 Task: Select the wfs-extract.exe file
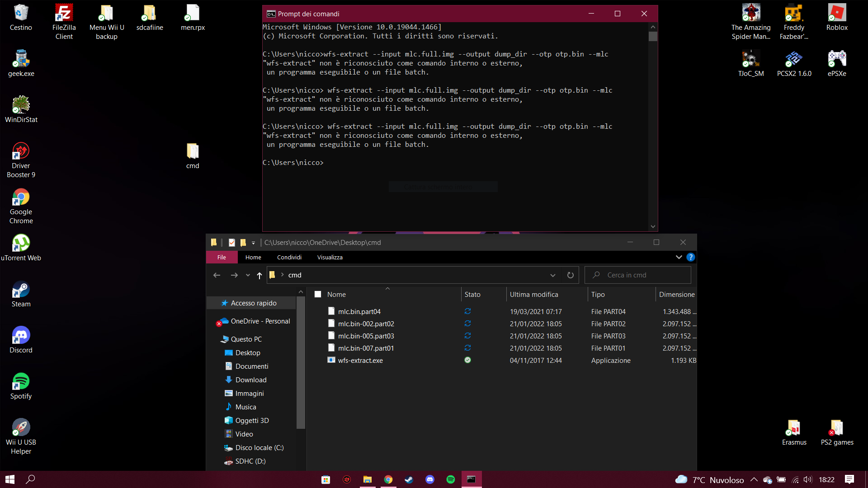(x=360, y=361)
